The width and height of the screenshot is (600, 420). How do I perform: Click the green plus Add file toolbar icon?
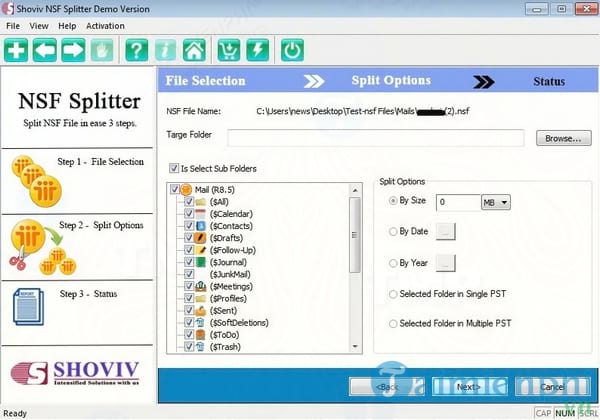coord(16,50)
